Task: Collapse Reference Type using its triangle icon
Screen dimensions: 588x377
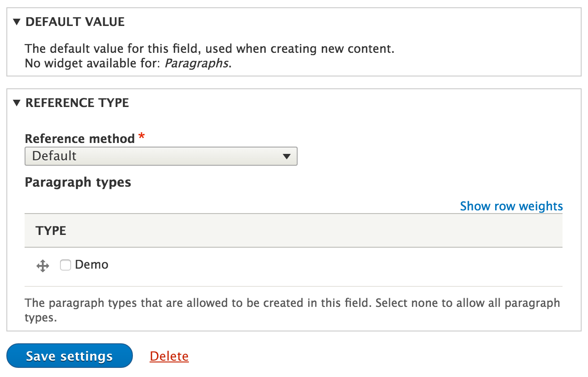Action: point(17,103)
